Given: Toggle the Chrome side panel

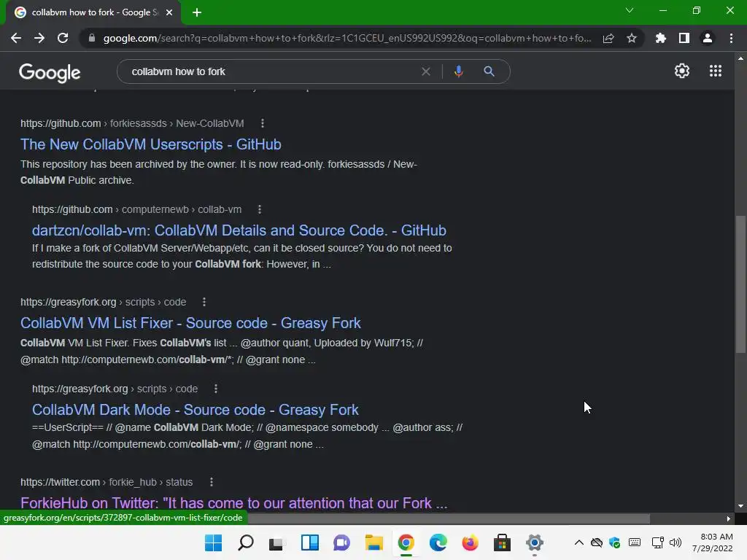Looking at the screenshot, I should 684,38.
